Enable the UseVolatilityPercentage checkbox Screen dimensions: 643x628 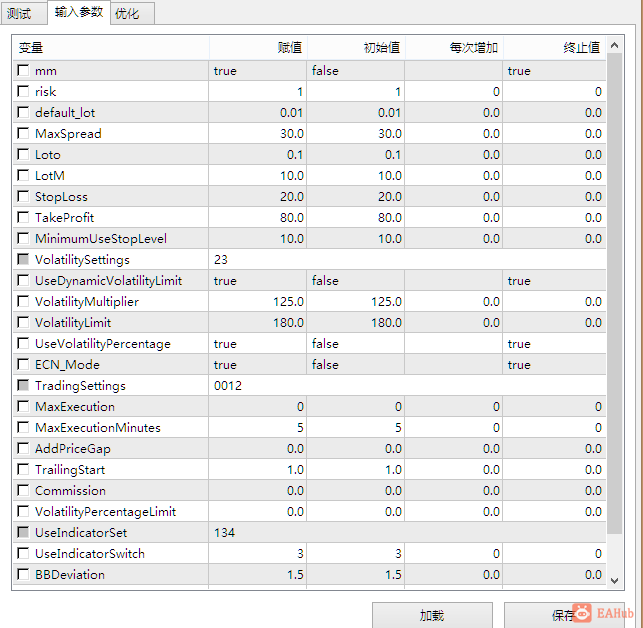pyautogui.click(x=23, y=343)
